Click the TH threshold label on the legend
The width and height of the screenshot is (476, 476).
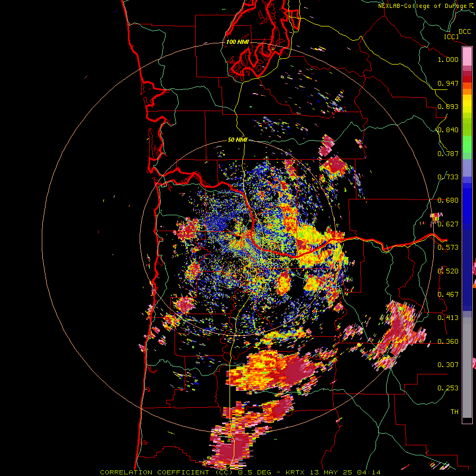(x=454, y=412)
